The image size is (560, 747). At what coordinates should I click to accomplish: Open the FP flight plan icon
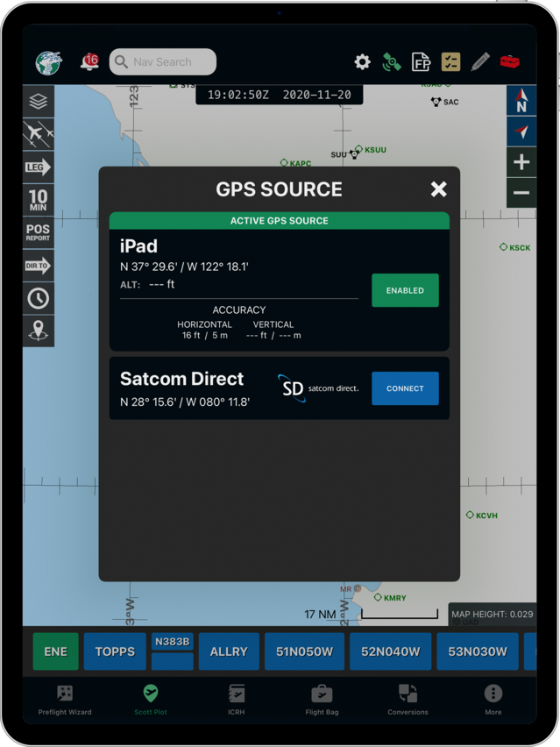click(422, 62)
